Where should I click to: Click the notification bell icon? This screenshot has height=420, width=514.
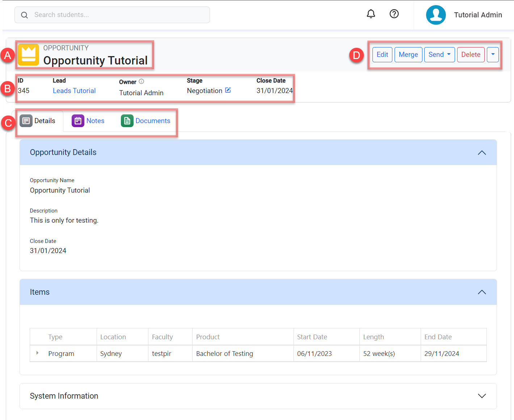click(x=371, y=14)
